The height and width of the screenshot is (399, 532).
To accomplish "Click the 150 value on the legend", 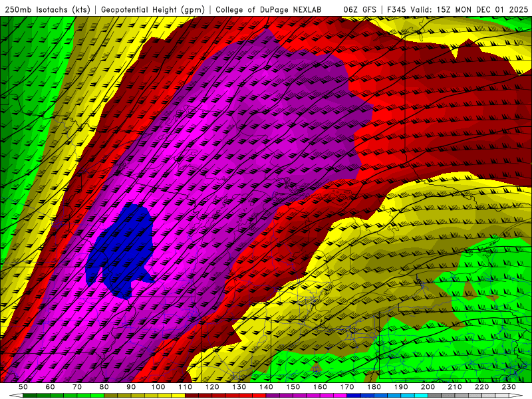I will tap(293, 387).
